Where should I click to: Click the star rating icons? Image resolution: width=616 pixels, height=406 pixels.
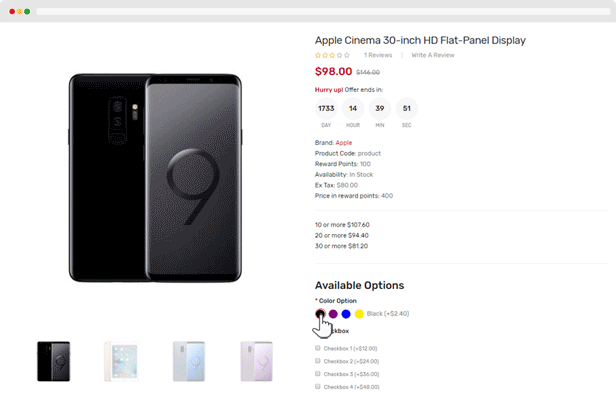coord(332,55)
